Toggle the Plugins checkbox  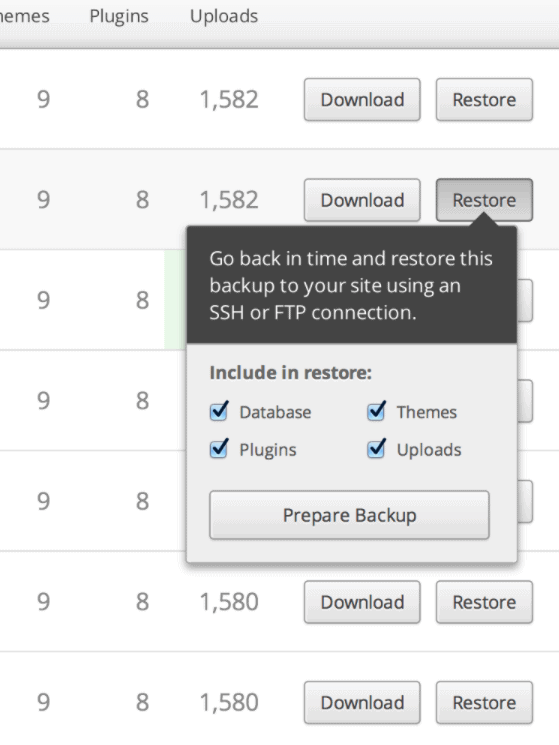tap(219, 449)
